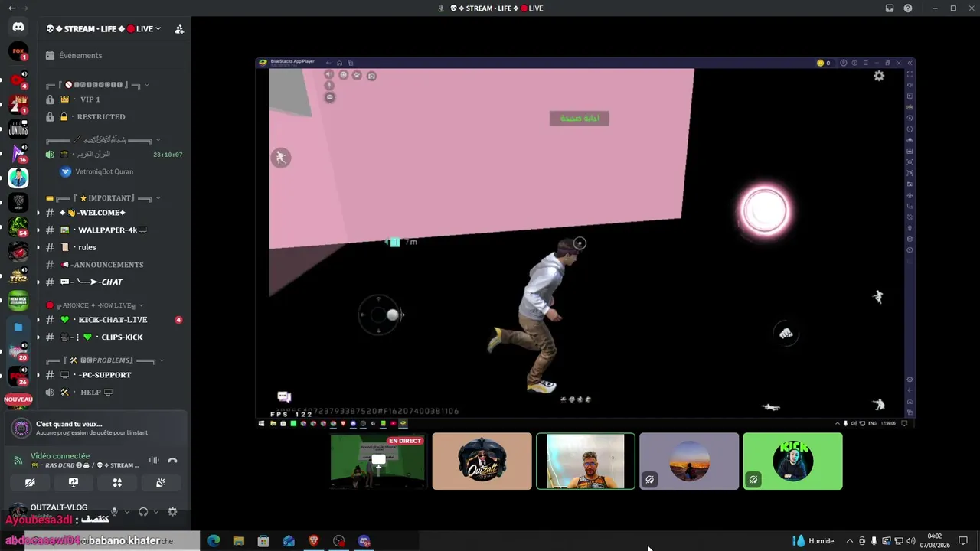Show hidden system tray icons

tap(849, 541)
